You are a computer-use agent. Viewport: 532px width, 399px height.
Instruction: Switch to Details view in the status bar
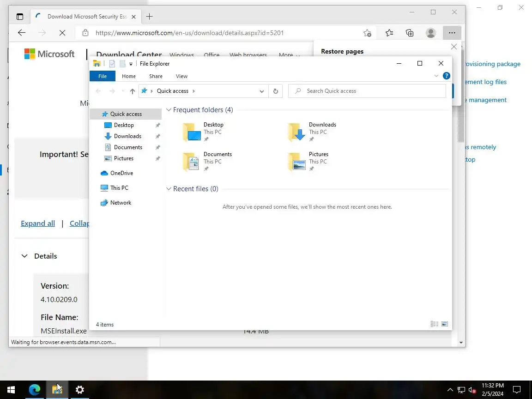(x=434, y=324)
